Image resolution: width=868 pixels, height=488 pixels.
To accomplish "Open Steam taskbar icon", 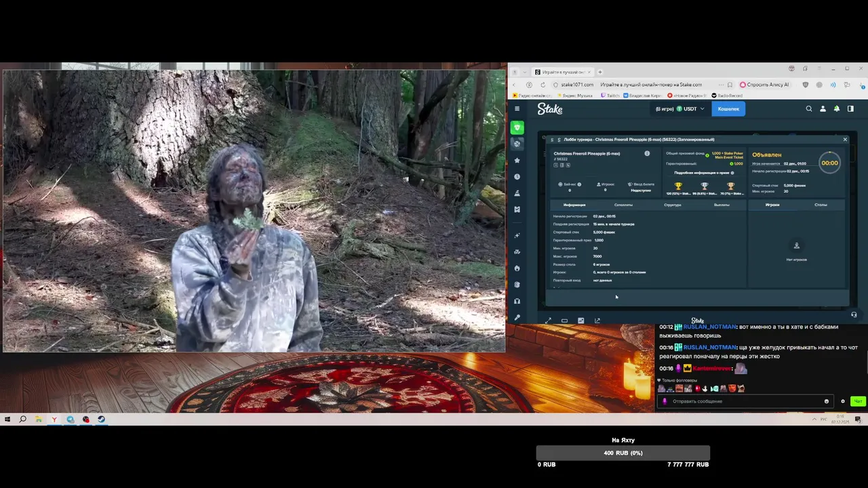I will [x=101, y=420].
